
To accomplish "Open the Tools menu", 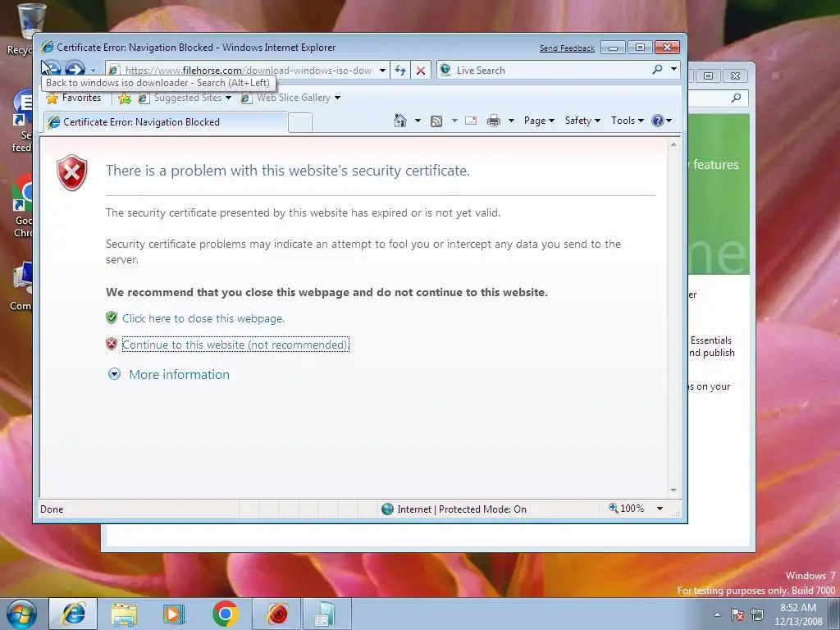I will [x=628, y=121].
